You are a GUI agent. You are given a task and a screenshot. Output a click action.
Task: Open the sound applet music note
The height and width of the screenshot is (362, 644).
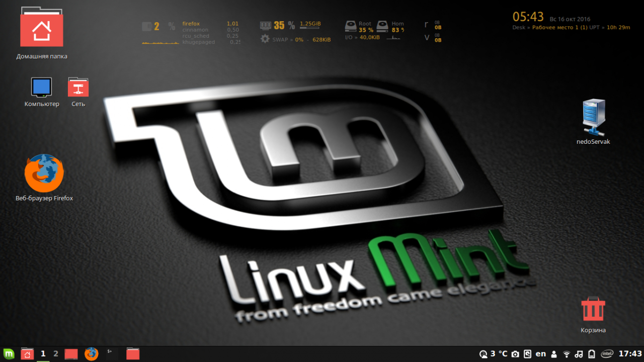(579, 354)
